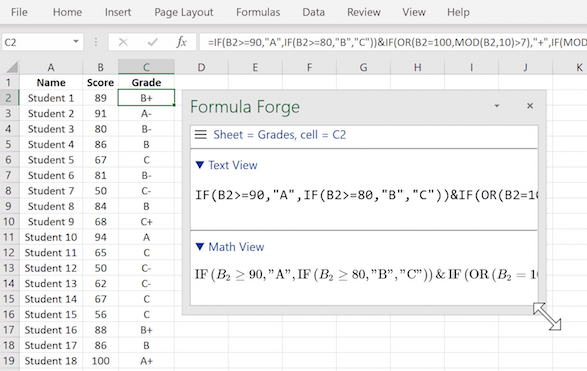Click the Text View formula text
The image size is (587, 371).
(x=366, y=195)
